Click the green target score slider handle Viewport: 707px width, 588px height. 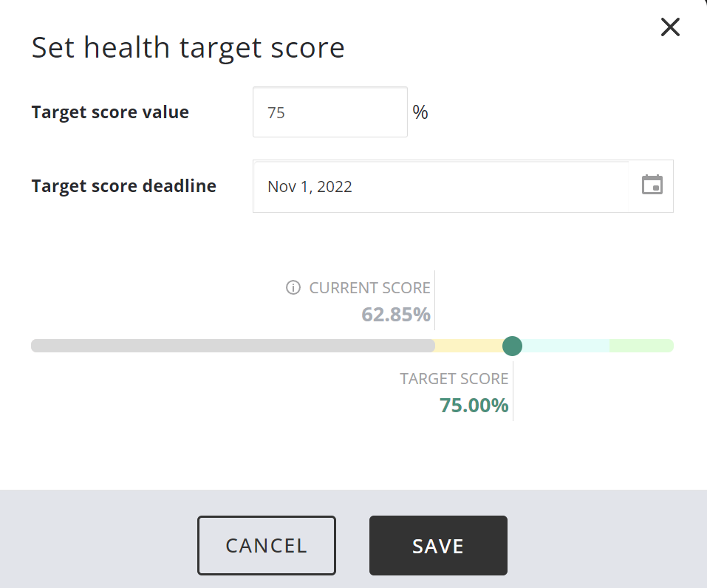[512, 346]
